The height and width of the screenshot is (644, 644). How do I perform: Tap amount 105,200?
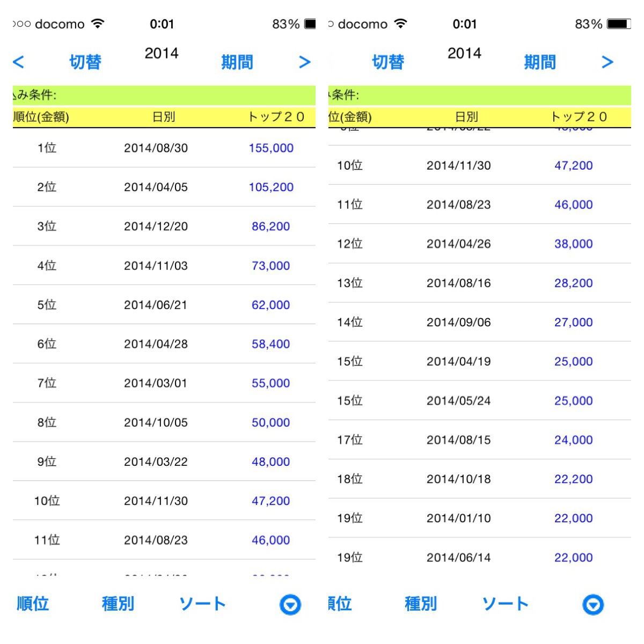(271, 187)
